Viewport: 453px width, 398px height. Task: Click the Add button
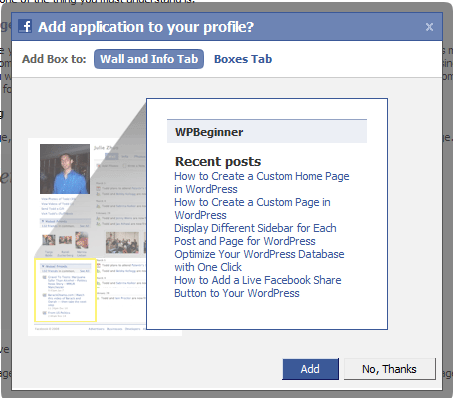coord(310,369)
